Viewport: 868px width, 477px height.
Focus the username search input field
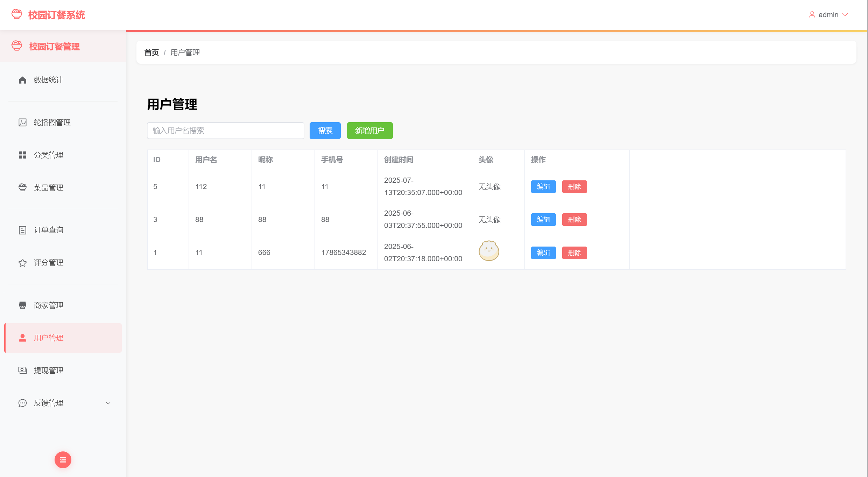[226, 131]
